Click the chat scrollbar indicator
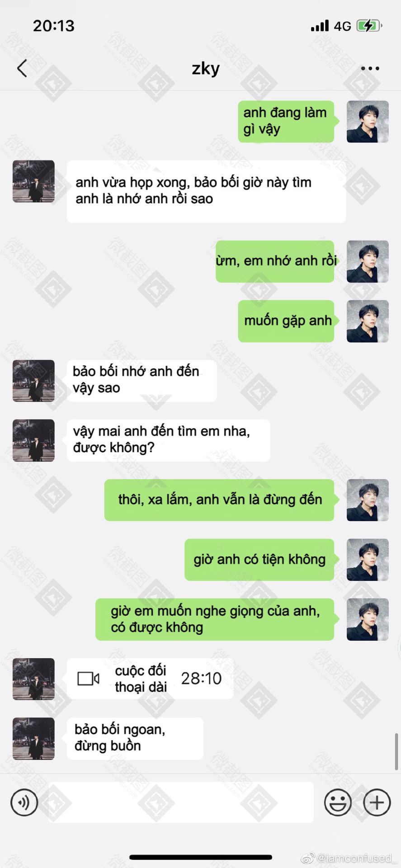This screenshot has width=401, height=868. tap(396, 752)
